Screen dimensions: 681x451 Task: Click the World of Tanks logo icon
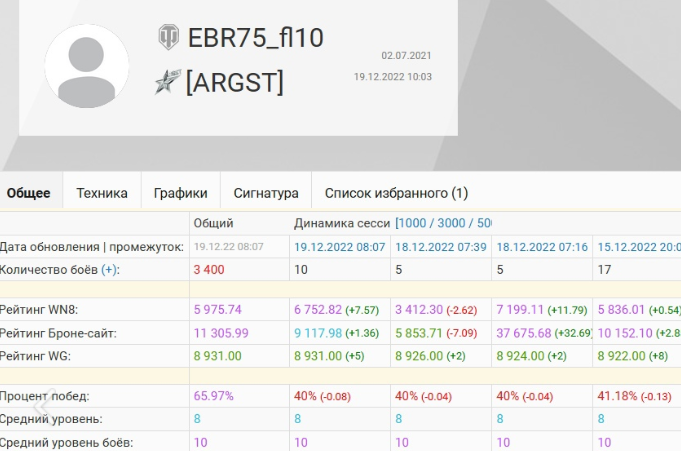(168, 38)
